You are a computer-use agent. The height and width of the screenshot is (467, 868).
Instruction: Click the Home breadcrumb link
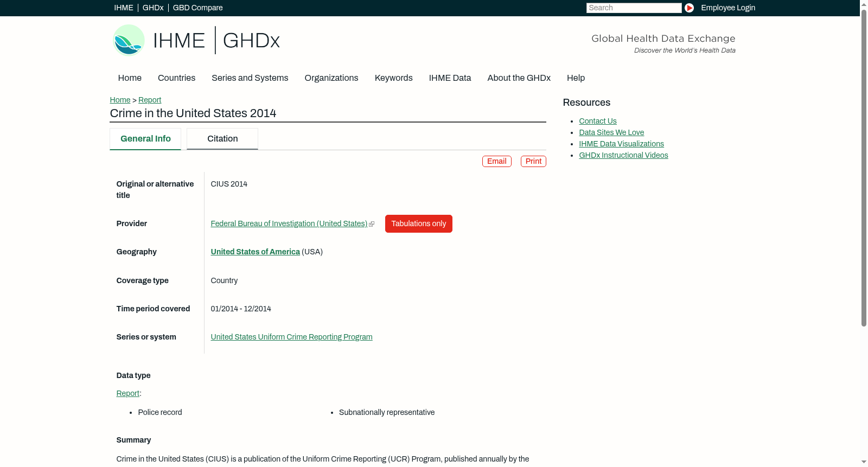[120, 100]
